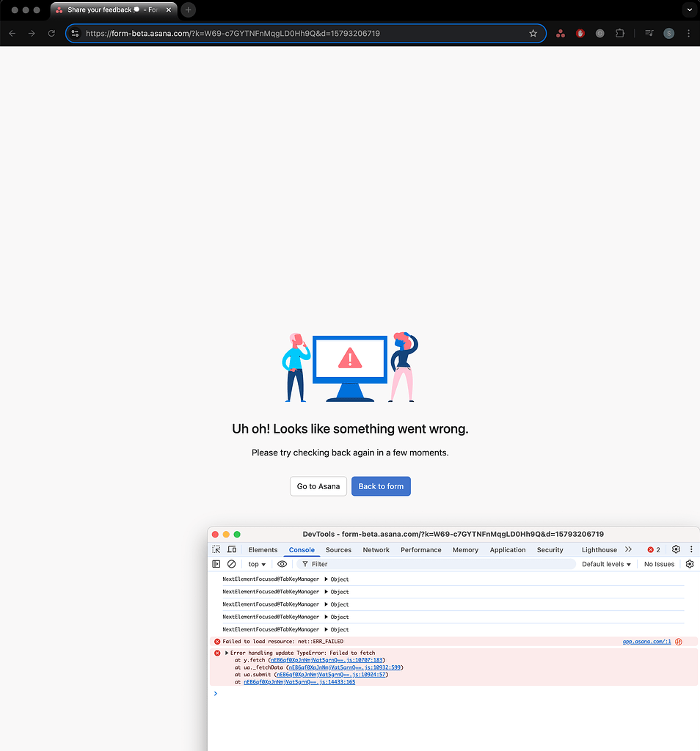Viewport: 700px width, 751px height.
Task: Open the app.asana.com error source link
Action: coord(646,641)
